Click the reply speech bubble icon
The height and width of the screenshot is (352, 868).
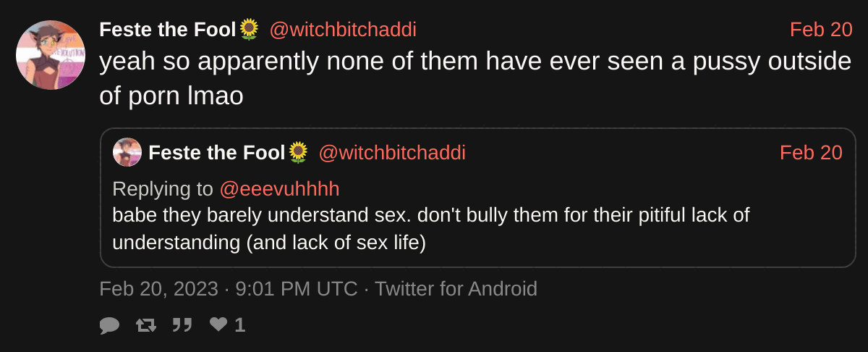pyautogui.click(x=109, y=326)
